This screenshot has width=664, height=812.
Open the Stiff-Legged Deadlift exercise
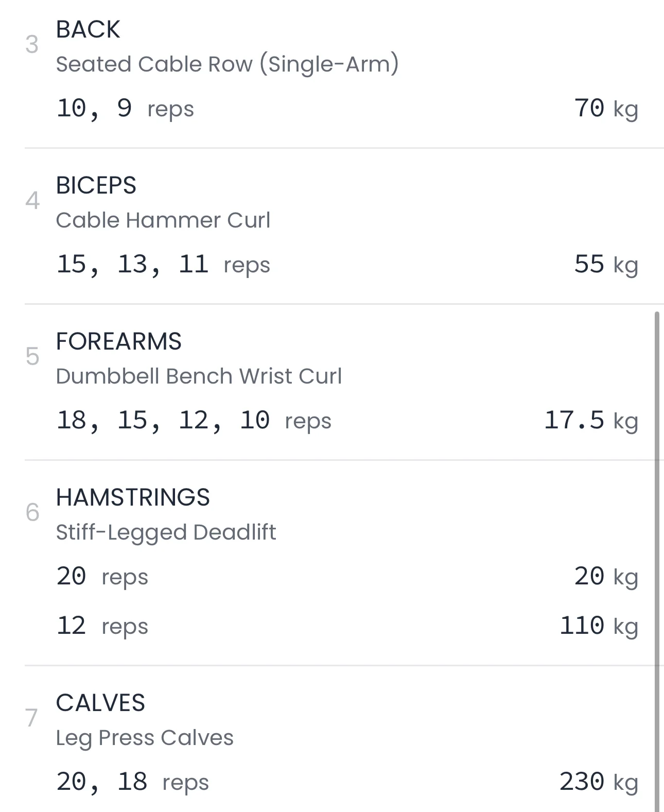[x=166, y=532]
